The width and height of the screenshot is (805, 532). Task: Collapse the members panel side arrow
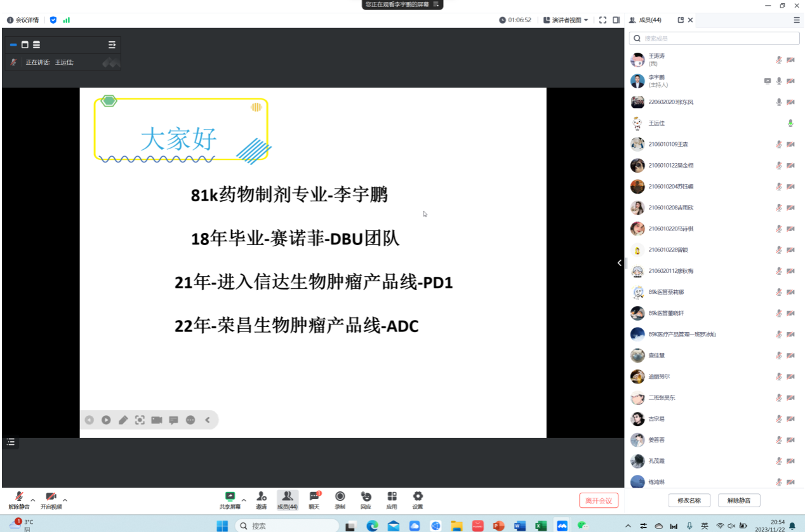pyautogui.click(x=620, y=263)
